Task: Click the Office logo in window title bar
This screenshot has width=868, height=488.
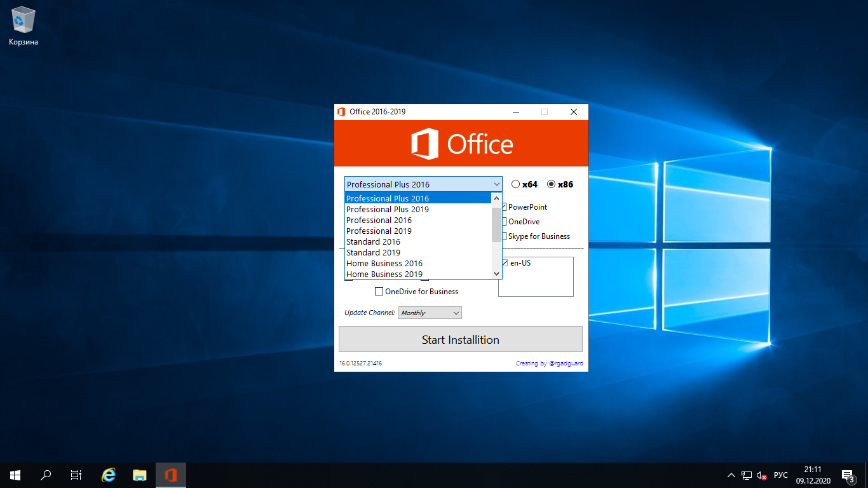Action: tap(341, 112)
